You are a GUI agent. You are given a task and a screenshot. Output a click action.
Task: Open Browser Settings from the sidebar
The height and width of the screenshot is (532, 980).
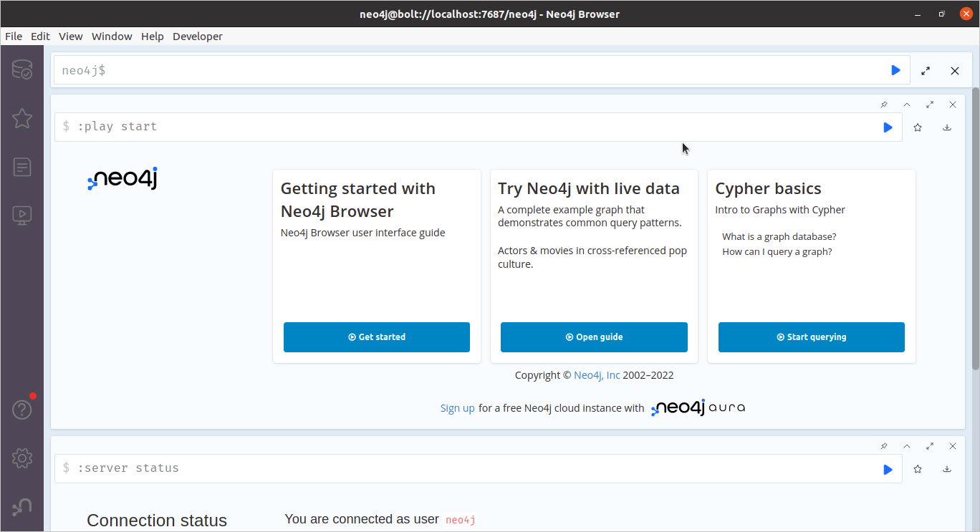click(21, 458)
